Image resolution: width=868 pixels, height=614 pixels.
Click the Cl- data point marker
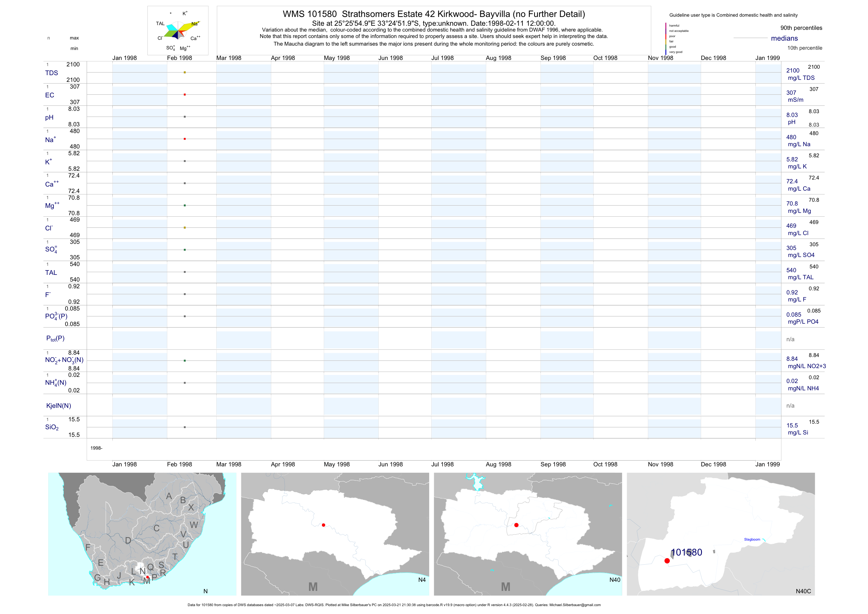(184, 227)
